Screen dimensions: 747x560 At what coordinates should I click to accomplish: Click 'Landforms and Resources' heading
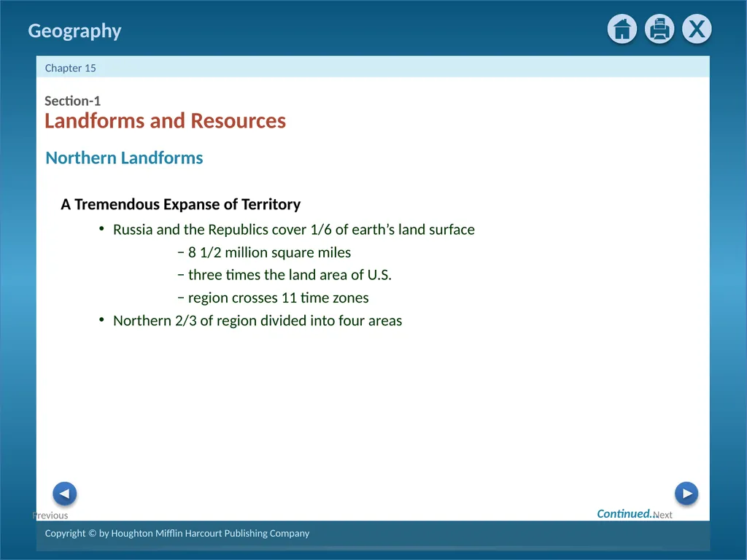pyautogui.click(x=165, y=121)
